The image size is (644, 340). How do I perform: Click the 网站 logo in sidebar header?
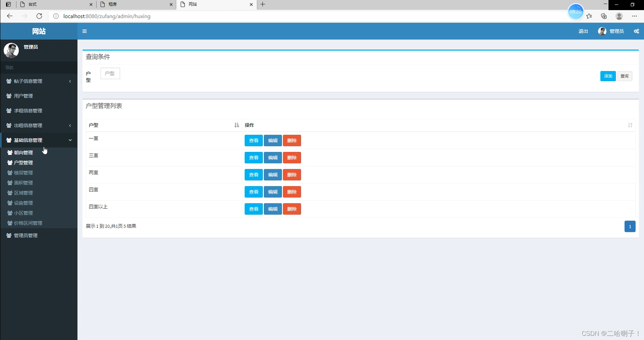39,31
